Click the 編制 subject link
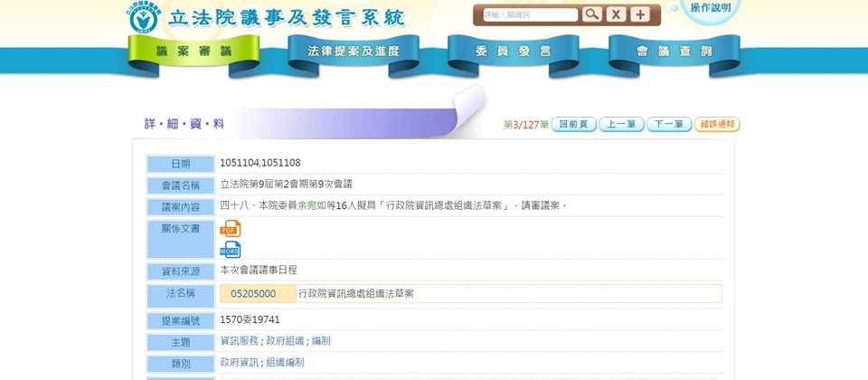 (x=321, y=341)
